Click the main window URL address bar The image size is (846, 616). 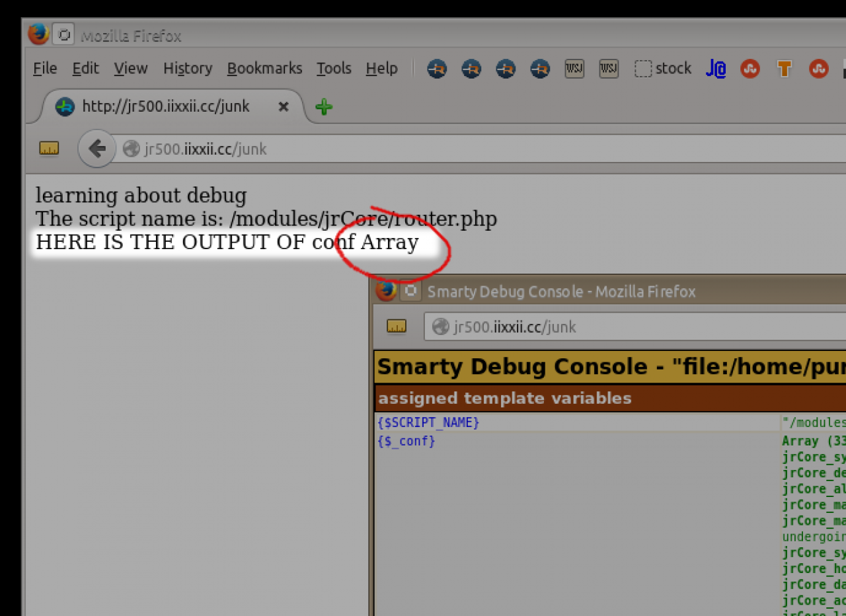point(463,149)
